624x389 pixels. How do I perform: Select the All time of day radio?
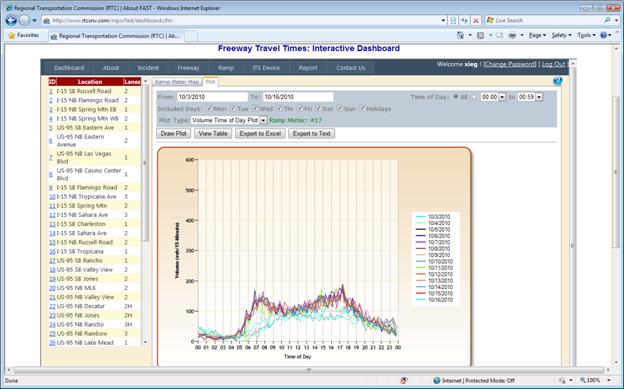coord(456,97)
